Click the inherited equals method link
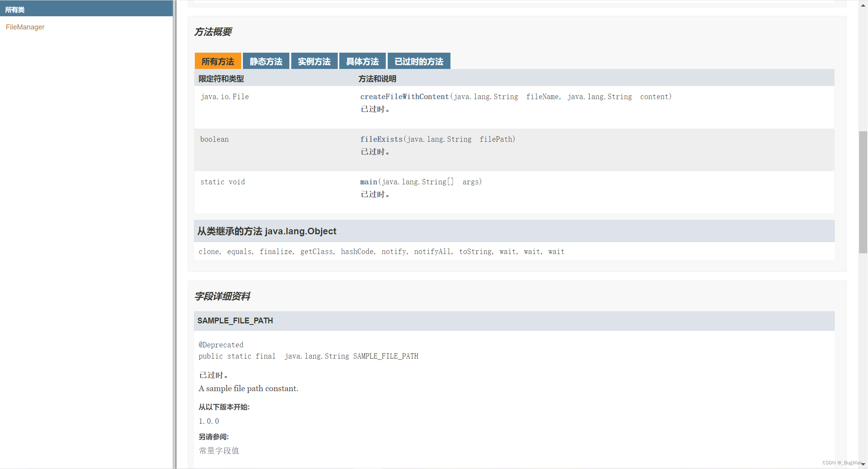 239,251
